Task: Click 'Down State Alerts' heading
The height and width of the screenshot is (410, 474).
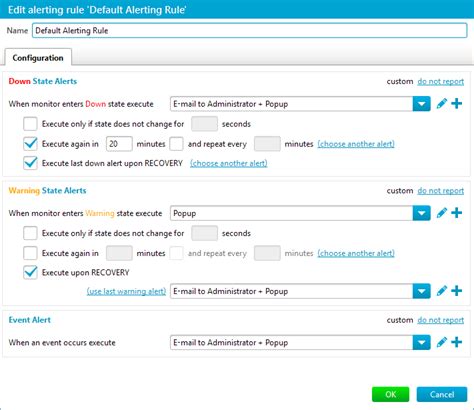Action: tap(43, 81)
